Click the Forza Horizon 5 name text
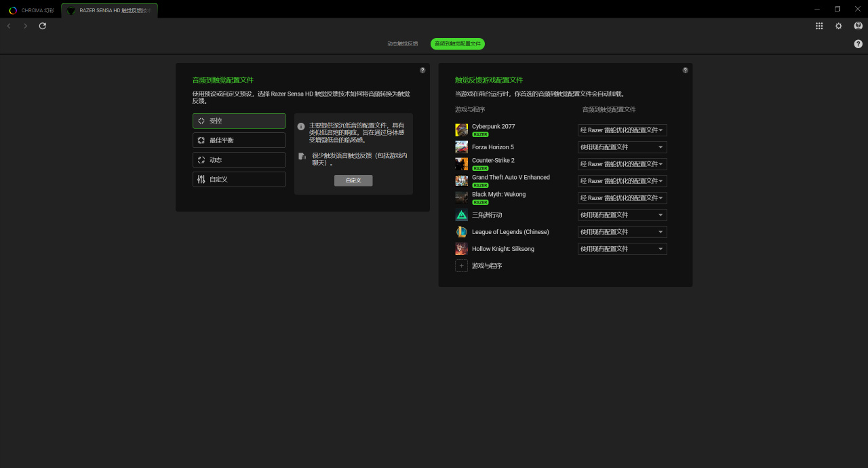Screen dimensions: 868x468 click(493, 147)
